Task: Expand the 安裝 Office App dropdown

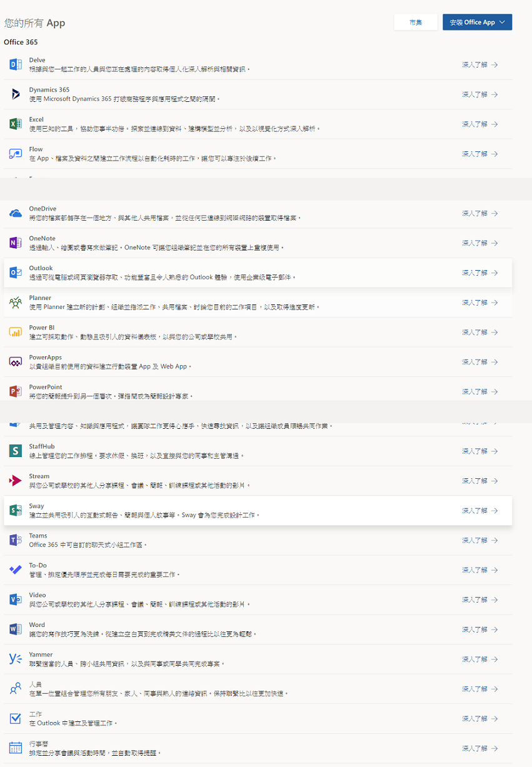Action: click(x=478, y=22)
